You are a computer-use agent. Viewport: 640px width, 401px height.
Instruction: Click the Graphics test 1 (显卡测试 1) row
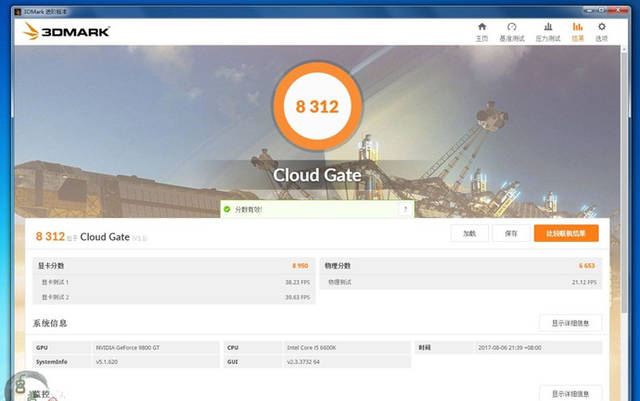click(174, 282)
